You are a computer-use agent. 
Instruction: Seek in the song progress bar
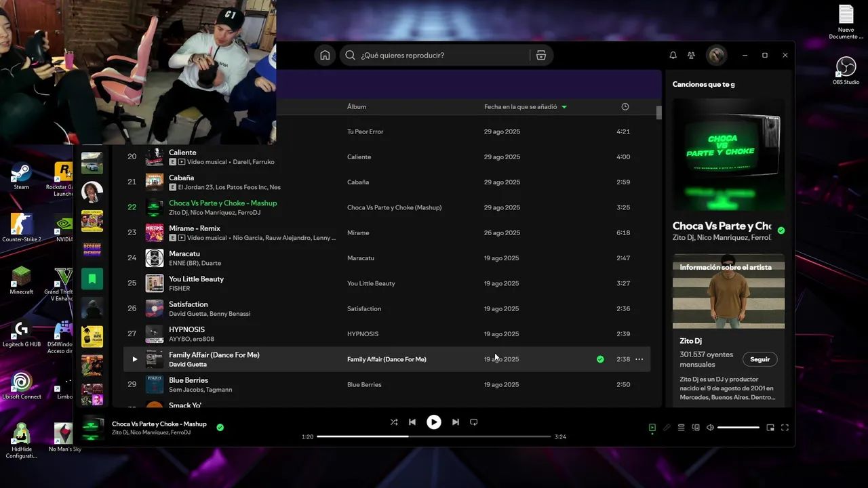coord(434,436)
